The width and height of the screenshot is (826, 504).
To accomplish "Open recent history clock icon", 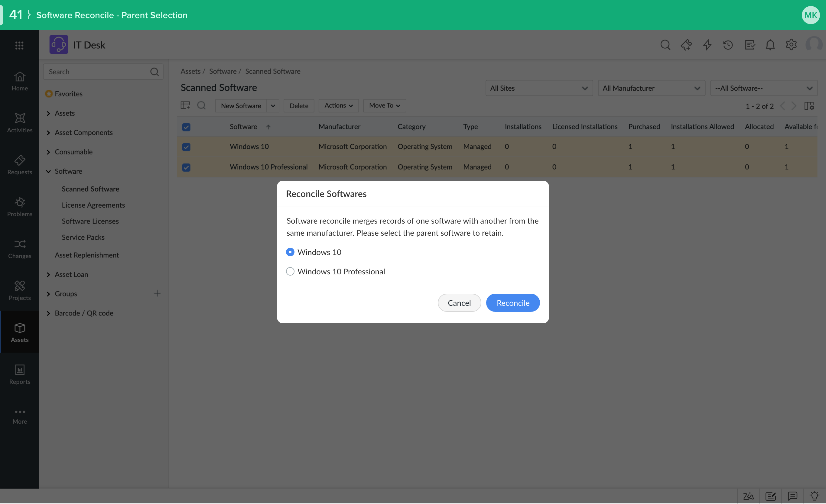I will (x=728, y=45).
